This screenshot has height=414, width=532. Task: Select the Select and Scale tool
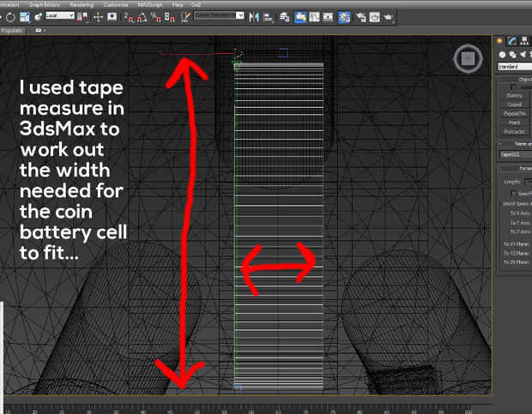point(24,17)
